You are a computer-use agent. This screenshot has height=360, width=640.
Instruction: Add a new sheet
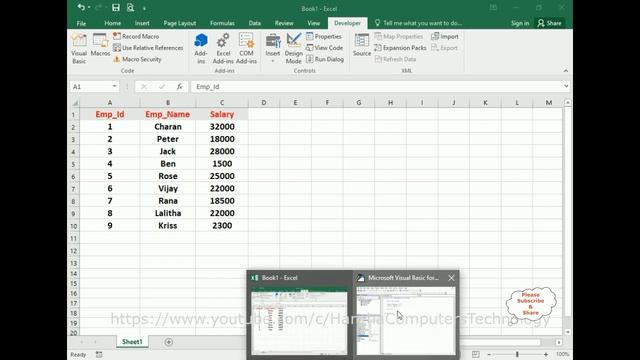[169, 342]
